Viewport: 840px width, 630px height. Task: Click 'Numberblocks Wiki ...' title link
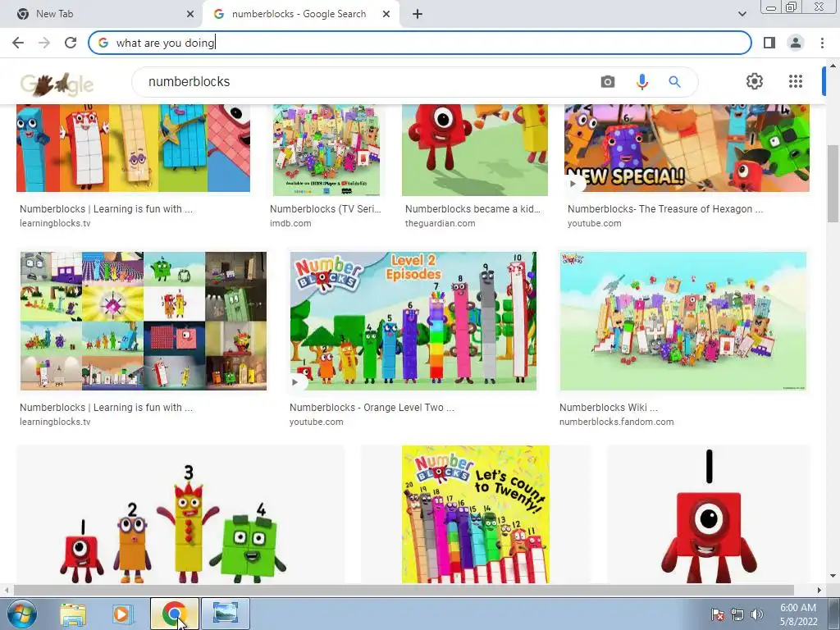(x=609, y=408)
